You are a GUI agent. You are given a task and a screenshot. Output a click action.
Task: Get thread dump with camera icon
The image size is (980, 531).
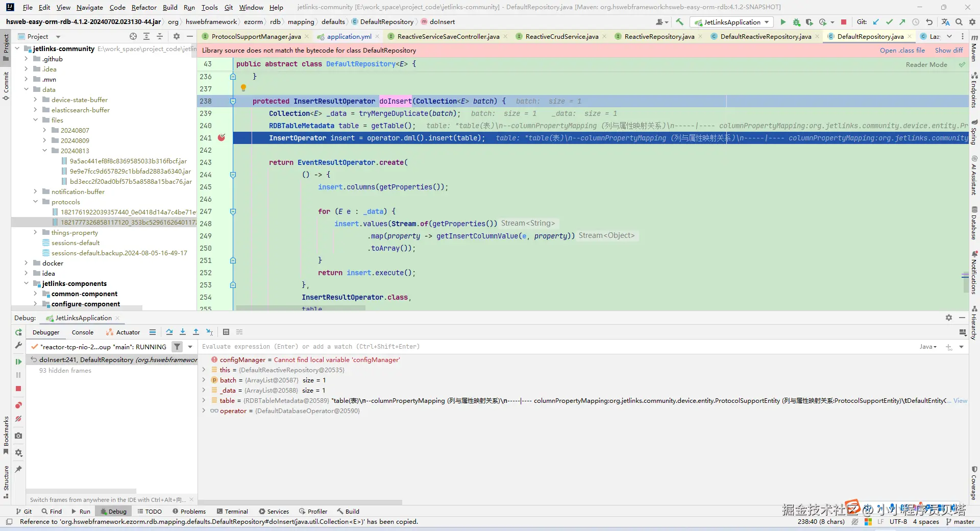click(18, 436)
